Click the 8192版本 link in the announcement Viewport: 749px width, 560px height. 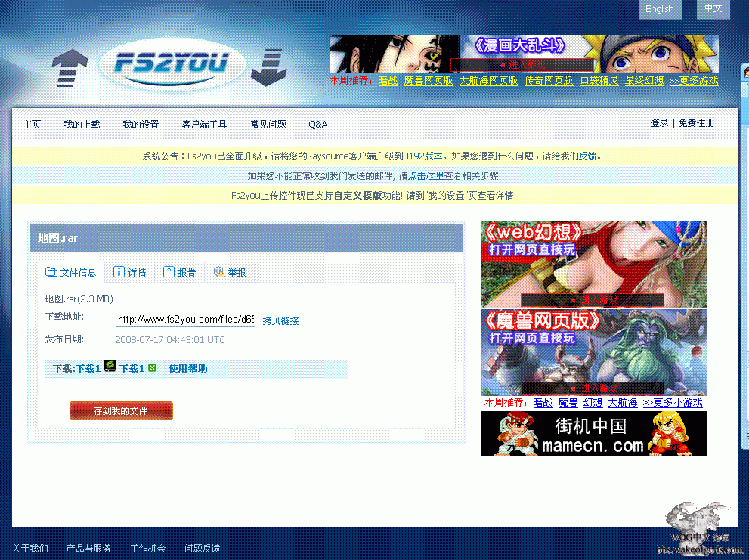coord(422,156)
